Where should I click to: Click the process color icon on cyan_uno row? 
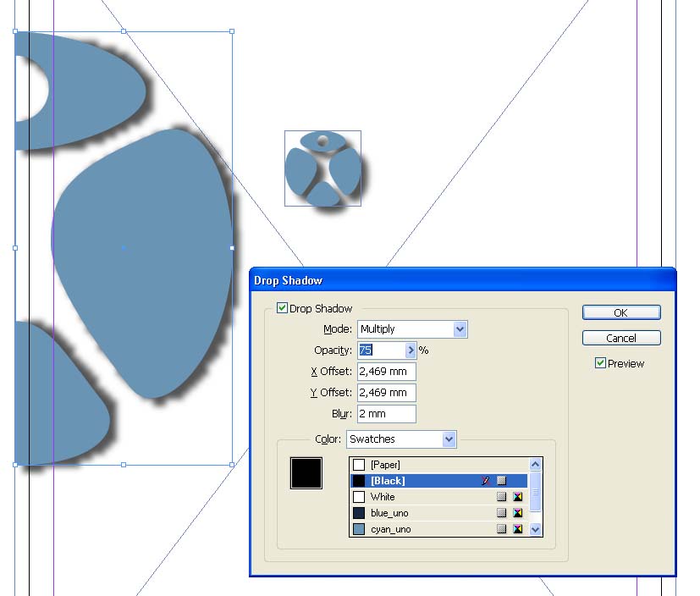[502, 529]
